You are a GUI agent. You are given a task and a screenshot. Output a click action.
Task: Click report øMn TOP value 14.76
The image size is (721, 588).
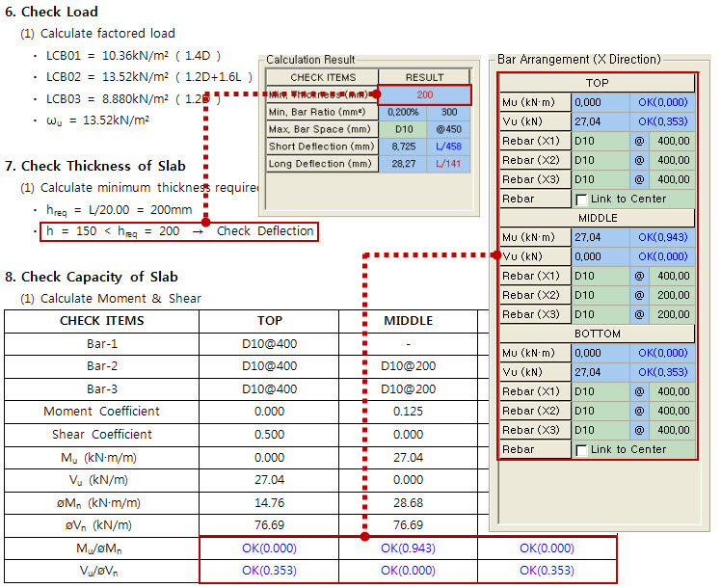point(270,503)
